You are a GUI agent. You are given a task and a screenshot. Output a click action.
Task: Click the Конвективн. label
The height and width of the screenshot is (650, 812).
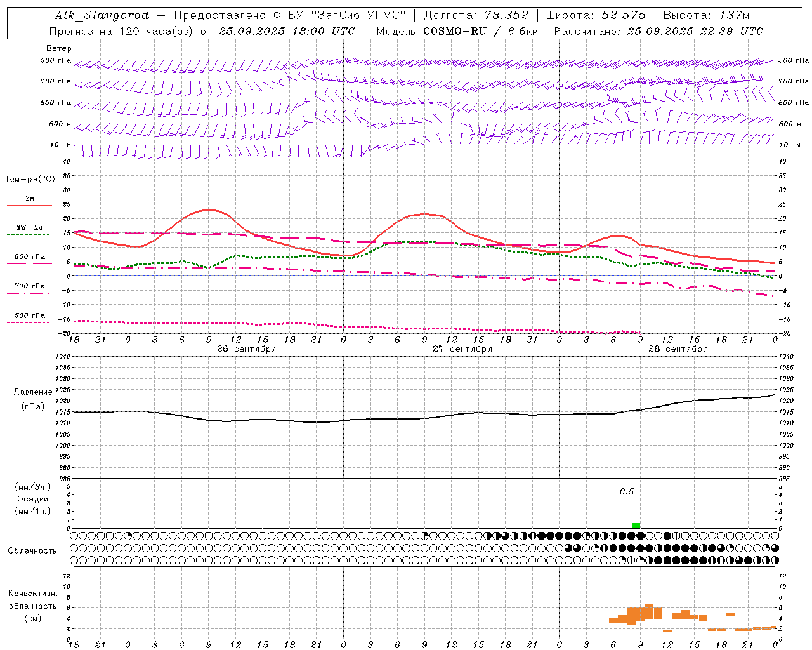pyautogui.click(x=33, y=594)
